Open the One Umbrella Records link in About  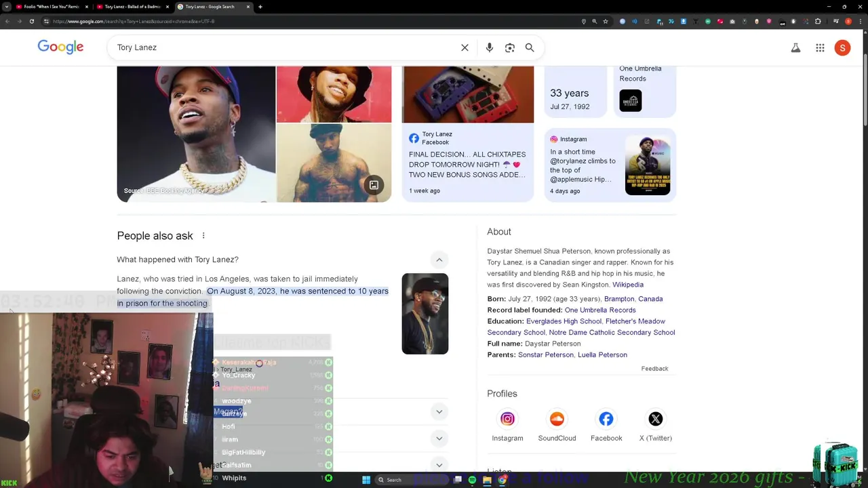(600, 310)
